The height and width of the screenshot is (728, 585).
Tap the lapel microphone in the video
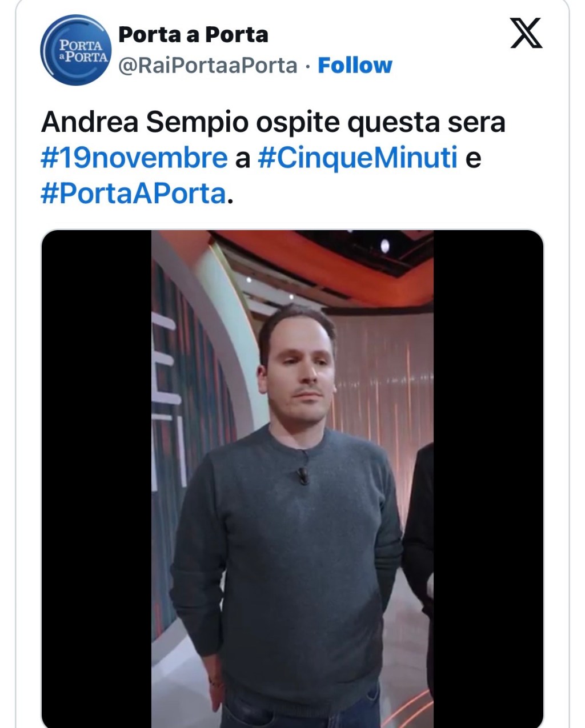tap(303, 476)
